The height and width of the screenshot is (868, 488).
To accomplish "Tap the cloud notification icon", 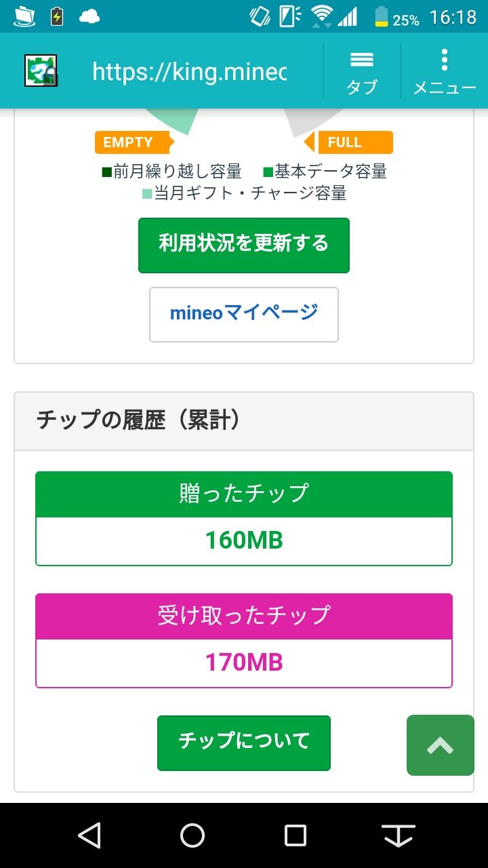I will [89, 16].
